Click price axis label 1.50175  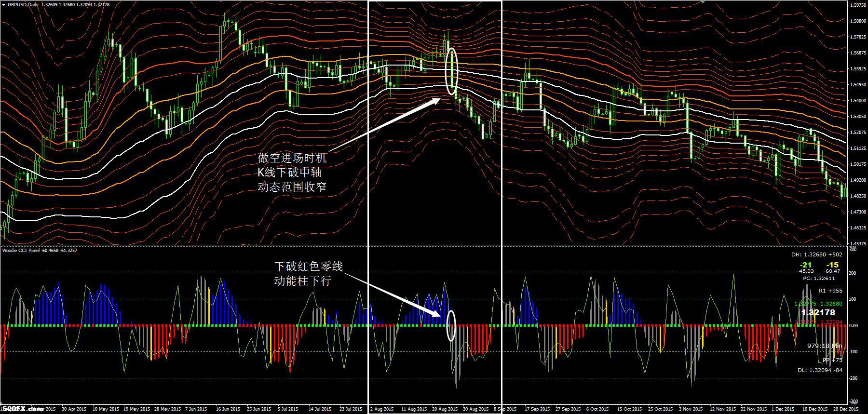[x=858, y=164]
